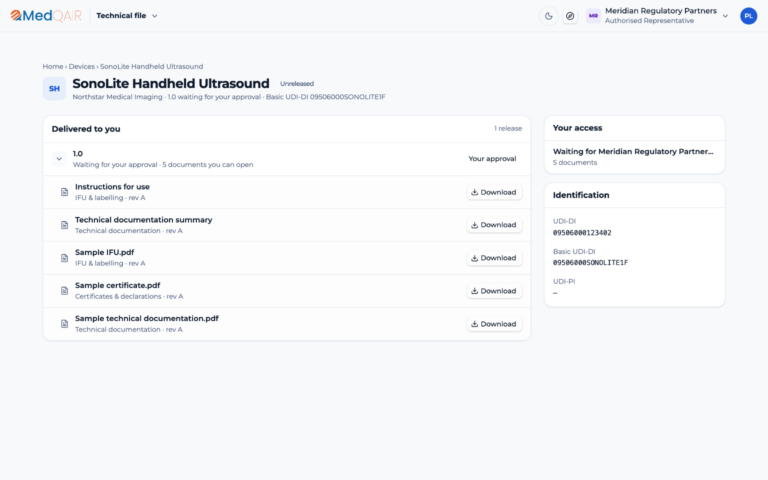Click SonoLite Handheld Ultrasound breadcrumb
768x480 pixels.
151,67
